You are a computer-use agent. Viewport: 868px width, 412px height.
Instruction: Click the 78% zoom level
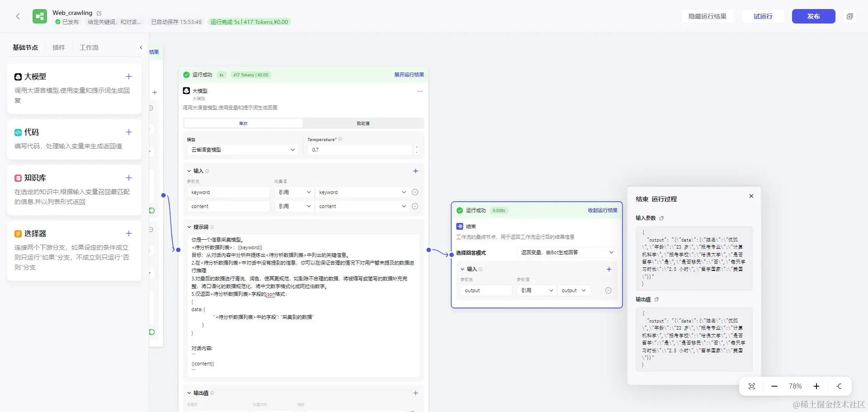point(795,386)
